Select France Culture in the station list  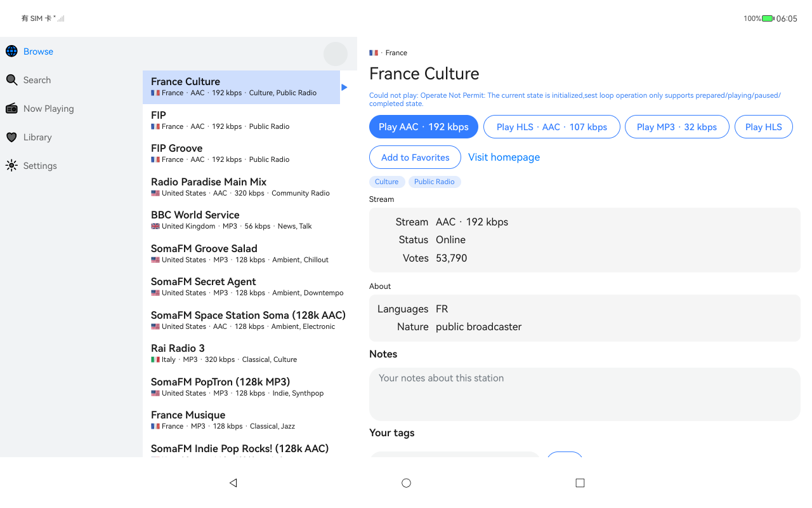(242, 87)
